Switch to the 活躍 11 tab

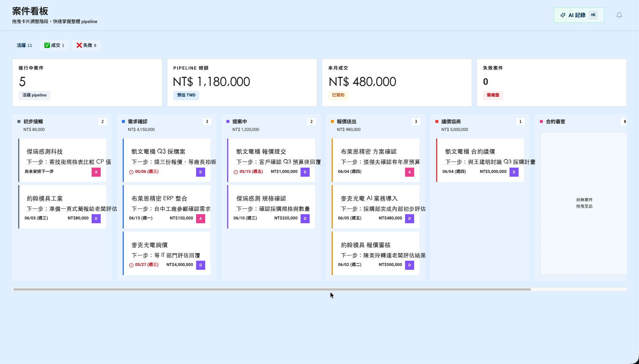click(x=25, y=45)
